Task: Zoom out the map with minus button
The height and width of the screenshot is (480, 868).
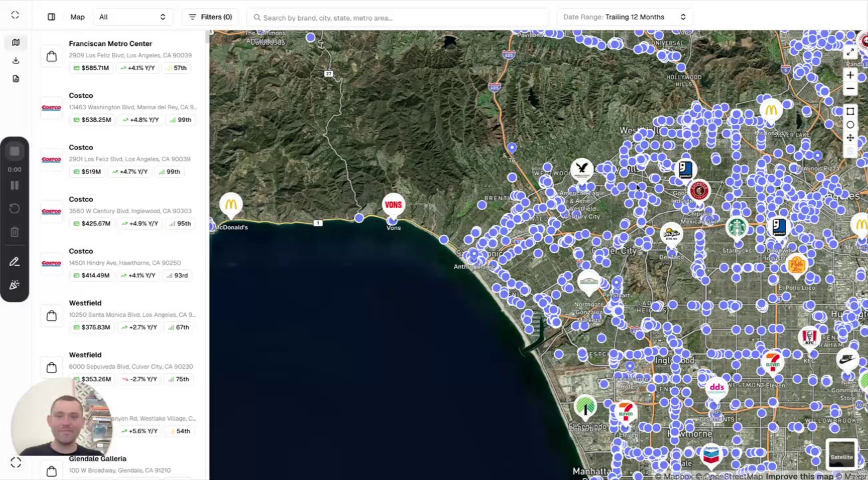Action: click(850, 89)
